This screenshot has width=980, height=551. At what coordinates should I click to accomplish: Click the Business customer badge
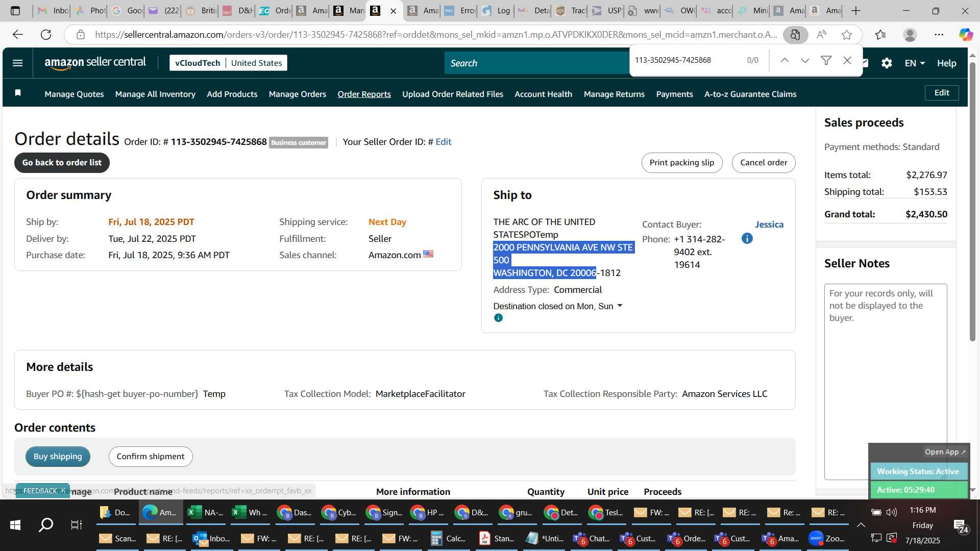pyautogui.click(x=298, y=142)
